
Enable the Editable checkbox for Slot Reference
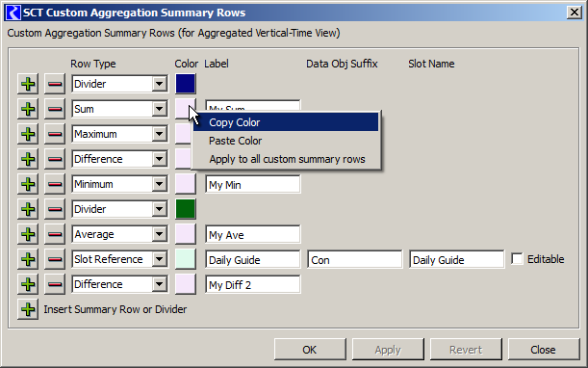click(517, 259)
